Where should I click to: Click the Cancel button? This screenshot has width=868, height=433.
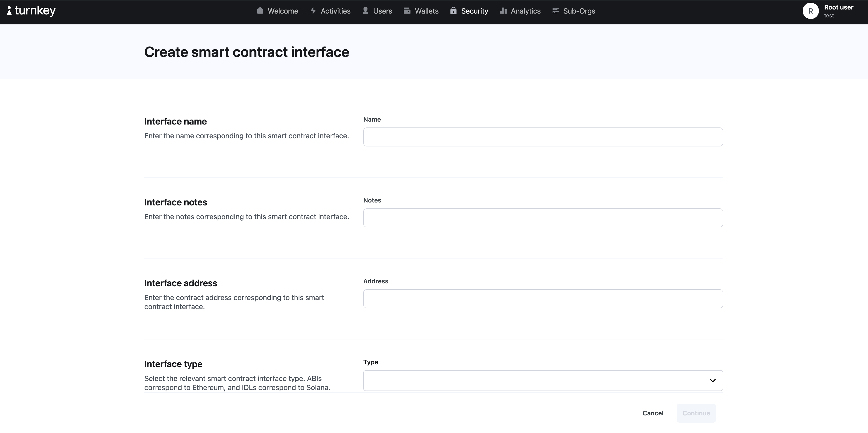[653, 413]
